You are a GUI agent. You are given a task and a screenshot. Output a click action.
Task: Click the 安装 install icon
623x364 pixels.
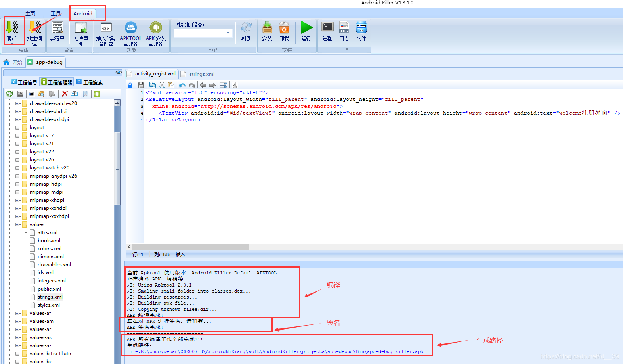pyautogui.click(x=267, y=27)
